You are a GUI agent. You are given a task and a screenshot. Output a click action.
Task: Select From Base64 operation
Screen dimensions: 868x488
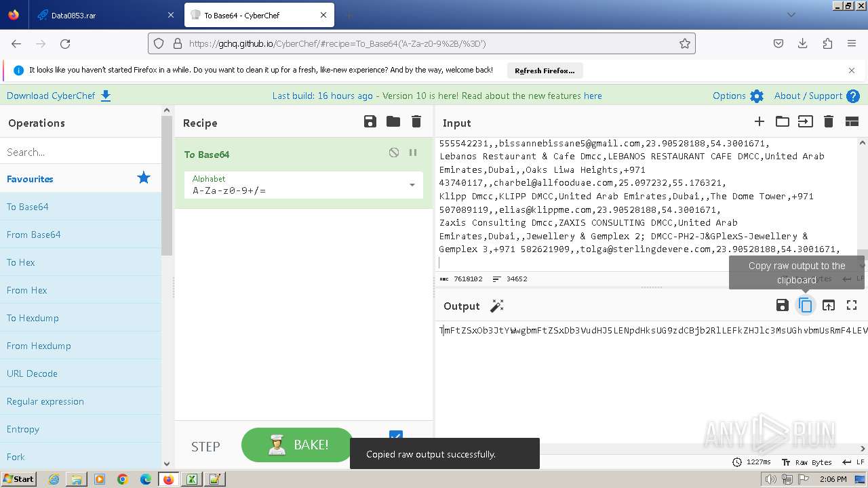[x=80, y=235]
